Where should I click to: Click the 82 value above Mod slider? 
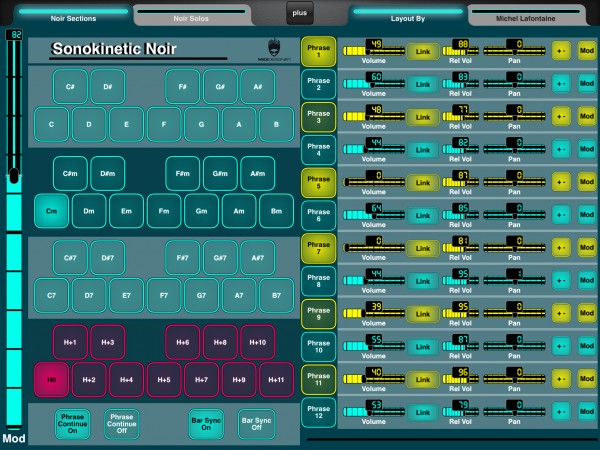click(x=14, y=35)
